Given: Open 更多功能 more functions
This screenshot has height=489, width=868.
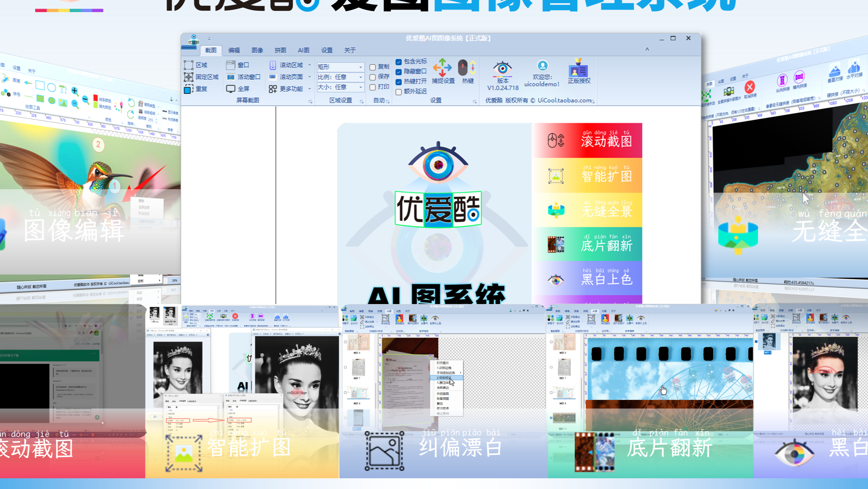Looking at the screenshot, I should (x=286, y=89).
